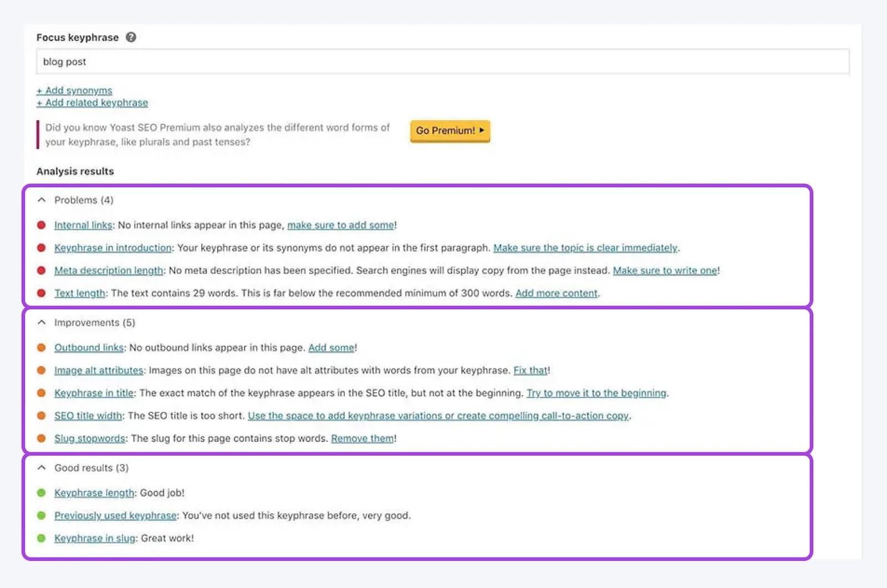Click the green bullet beside Previously used keyphrase
Image resolution: width=887 pixels, height=588 pixels.
(x=41, y=515)
